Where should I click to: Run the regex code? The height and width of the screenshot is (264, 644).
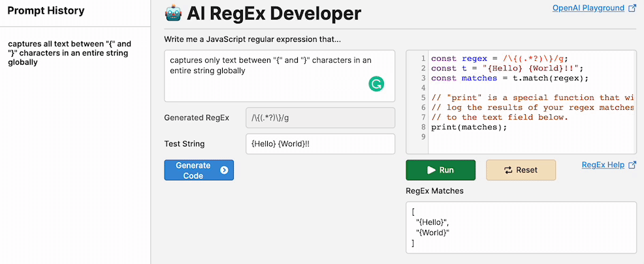click(x=440, y=170)
